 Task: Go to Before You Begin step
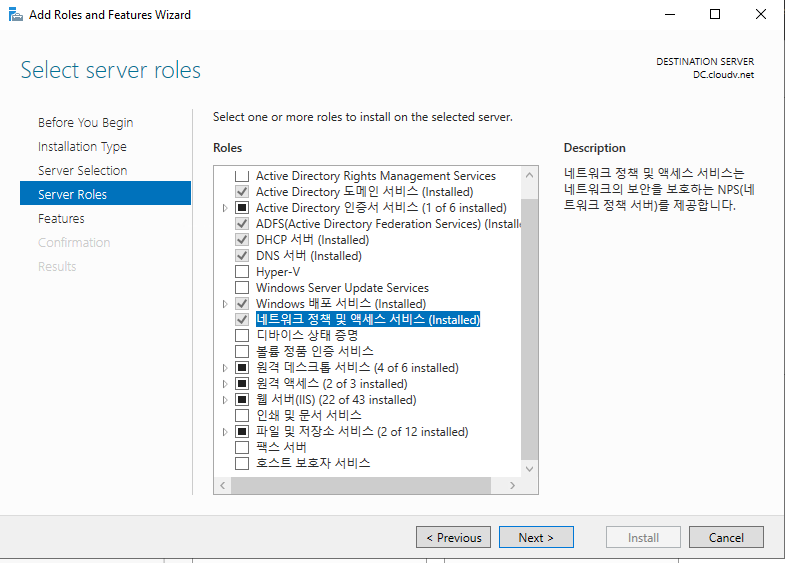tap(86, 123)
